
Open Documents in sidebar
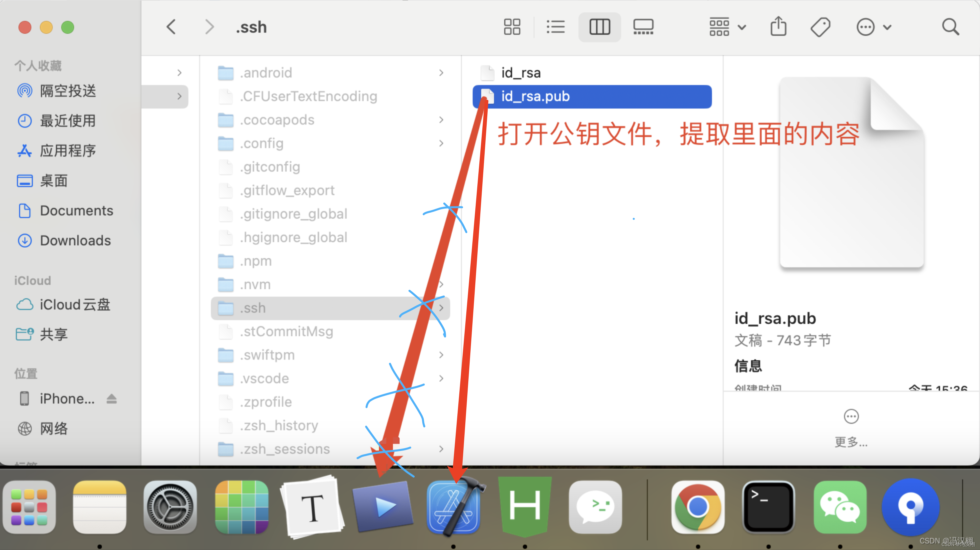[x=65, y=211]
